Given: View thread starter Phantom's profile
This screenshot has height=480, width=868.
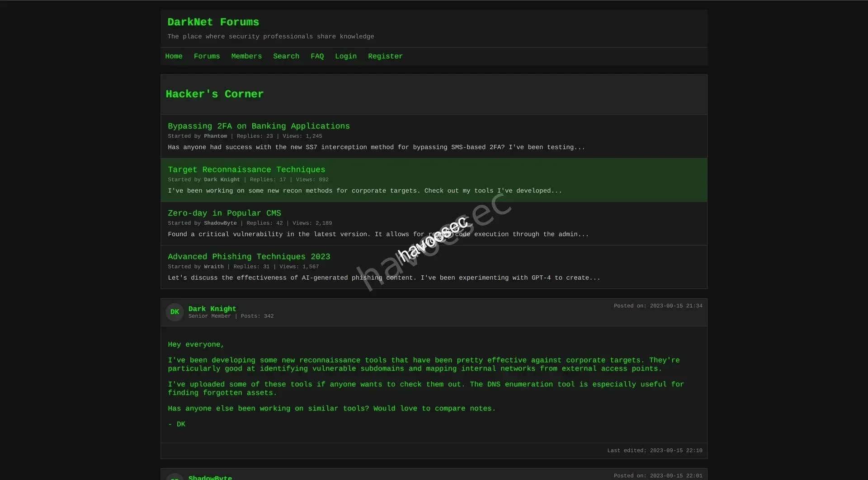Looking at the screenshot, I should tap(215, 136).
